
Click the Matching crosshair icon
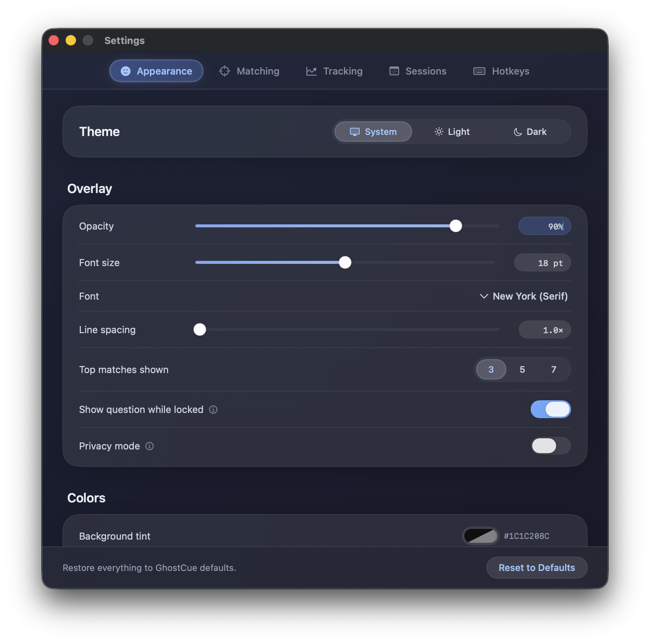[x=224, y=71]
